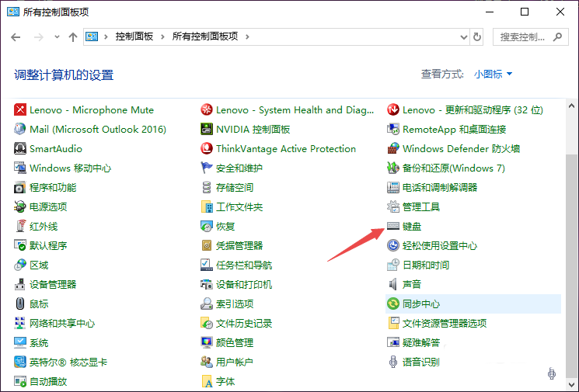The width and height of the screenshot is (579, 392).
Task: Open the 小图标 view mode dropdown
Action: coord(493,74)
